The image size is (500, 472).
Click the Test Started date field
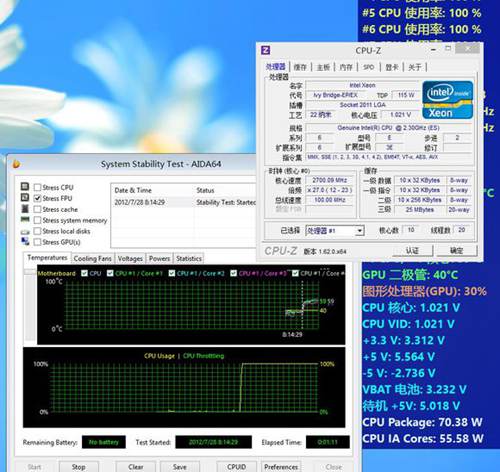click(213, 442)
